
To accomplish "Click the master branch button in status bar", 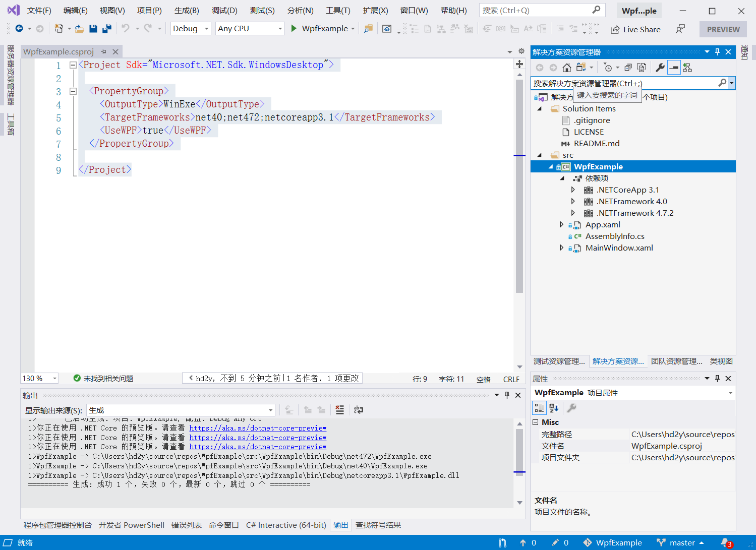I will (x=680, y=542).
